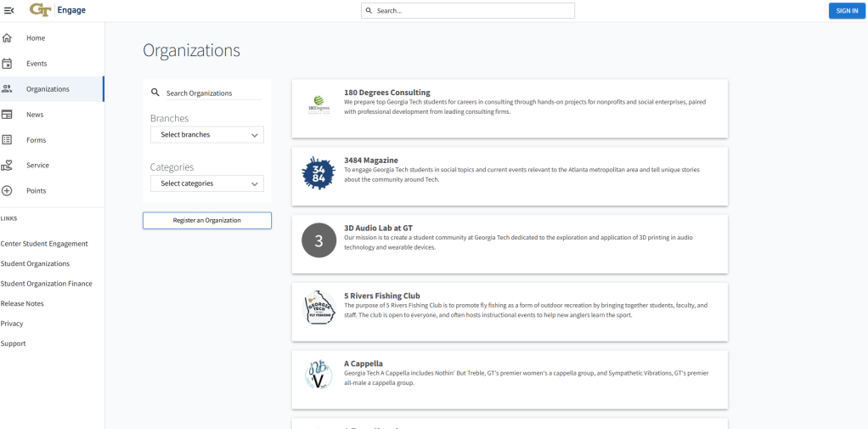Click the SIGN IN button
The height and width of the screenshot is (429, 868).
847,10
